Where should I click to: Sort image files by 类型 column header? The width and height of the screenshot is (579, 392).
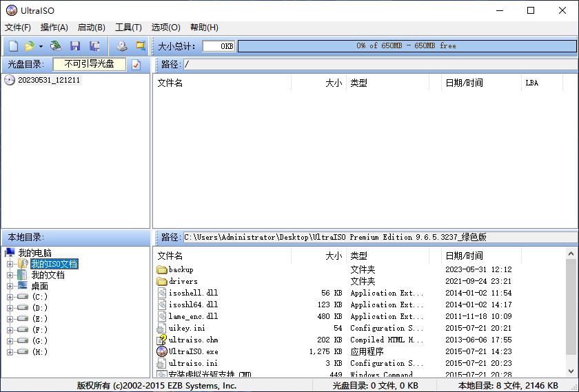[x=387, y=83]
